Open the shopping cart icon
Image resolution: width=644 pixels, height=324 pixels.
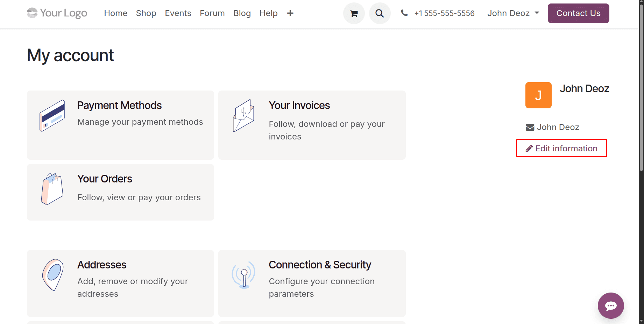click(x=354, y=13)
